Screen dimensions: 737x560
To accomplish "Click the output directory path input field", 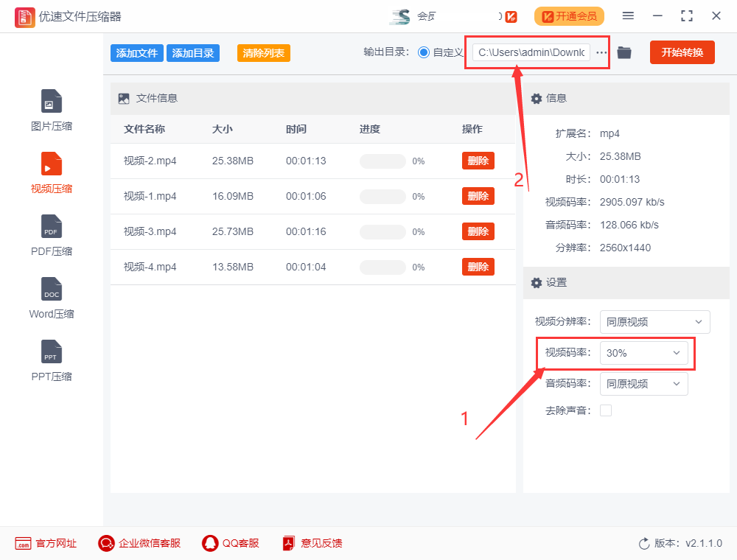I will point(532,52).
